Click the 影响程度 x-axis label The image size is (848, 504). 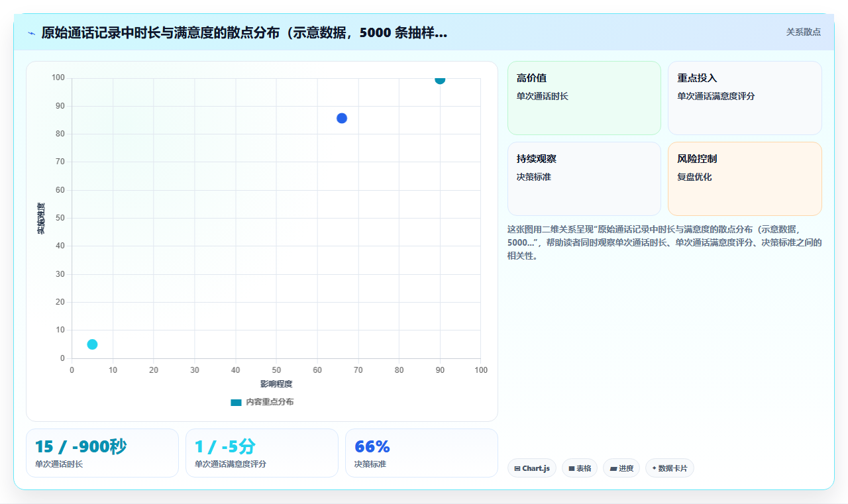276,383
